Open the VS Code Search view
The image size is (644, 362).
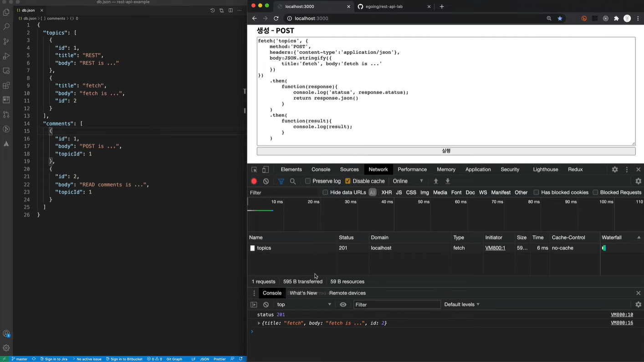tap(6, 27)
